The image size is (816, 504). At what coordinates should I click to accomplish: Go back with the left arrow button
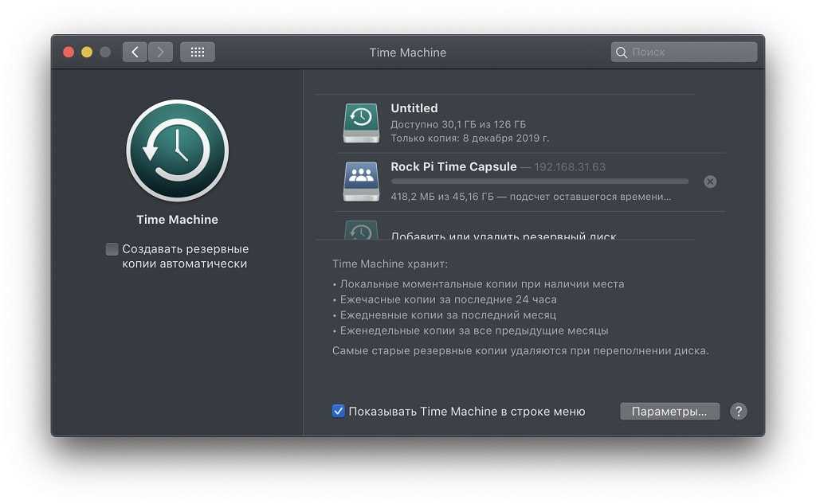click(x=135, y=53)
